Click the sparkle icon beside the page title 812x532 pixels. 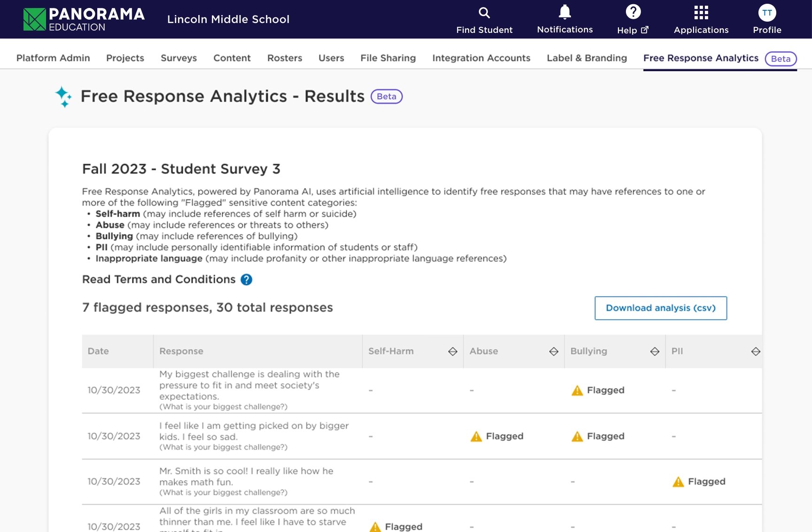(x=63, y=96)
